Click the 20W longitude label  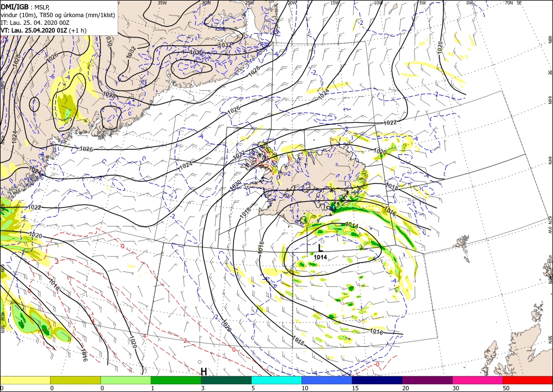pos(292,3)
